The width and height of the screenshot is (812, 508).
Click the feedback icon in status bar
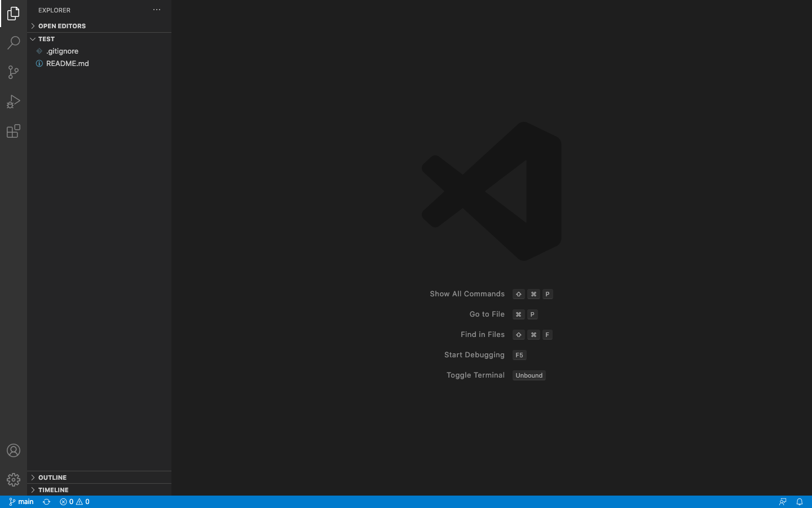pos(783,502)
